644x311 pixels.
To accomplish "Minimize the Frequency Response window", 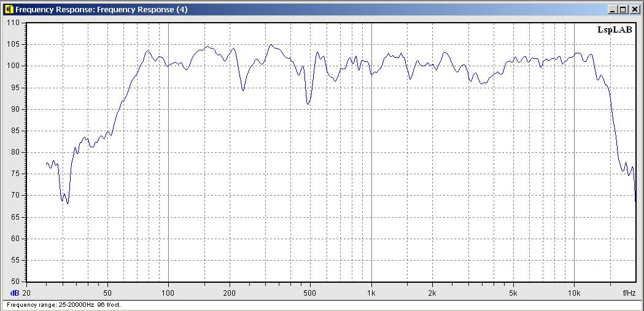I will coord(613,10).
